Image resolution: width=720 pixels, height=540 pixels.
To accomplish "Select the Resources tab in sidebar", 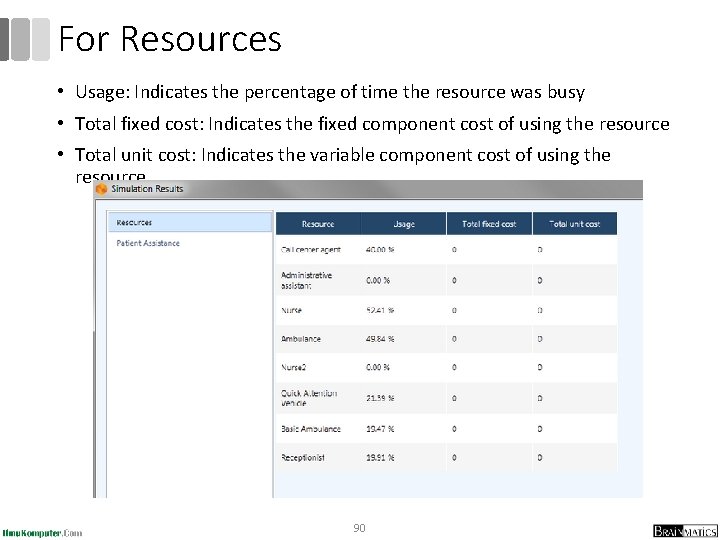I will coord(191,222).
